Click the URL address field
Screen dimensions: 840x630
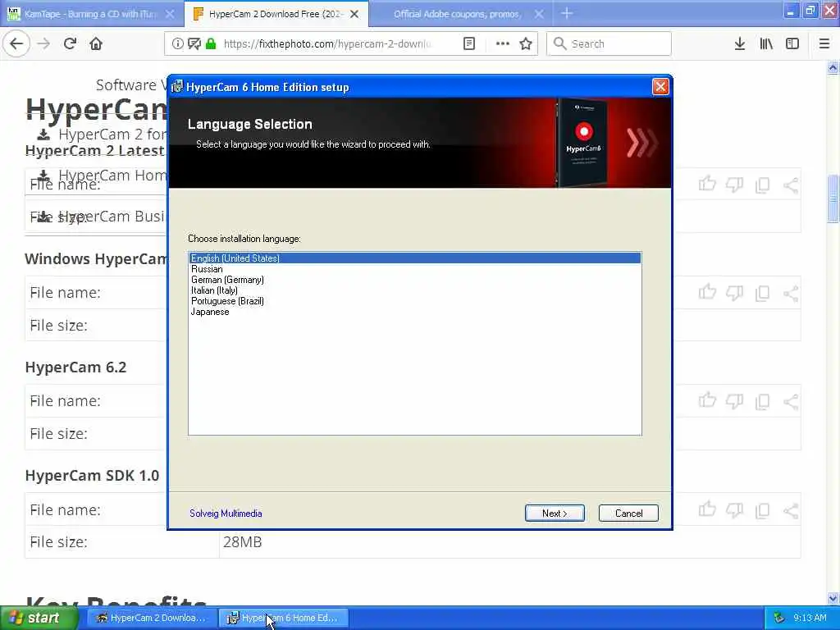(326, 44)
